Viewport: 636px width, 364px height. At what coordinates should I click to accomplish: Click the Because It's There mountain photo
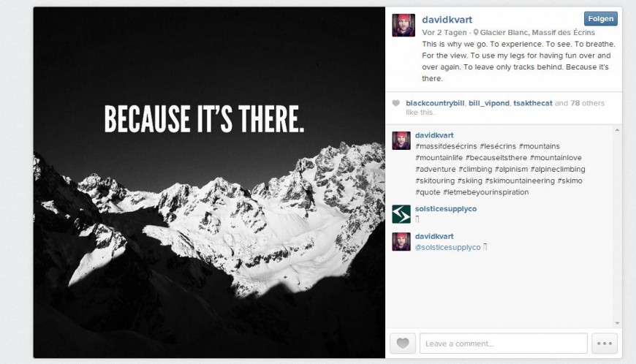(x=209, y=183)
